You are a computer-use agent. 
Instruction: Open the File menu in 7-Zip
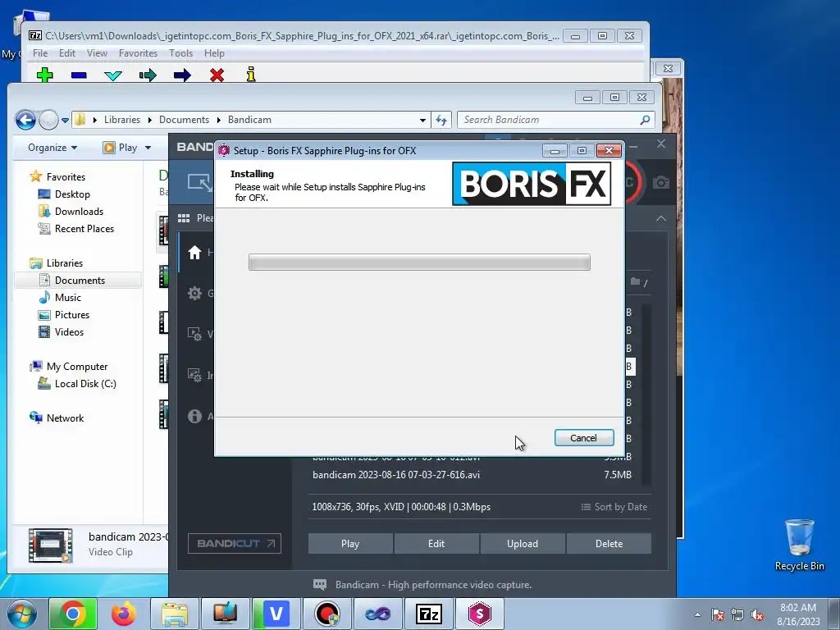pyautogui.click(x=40, y=53)
